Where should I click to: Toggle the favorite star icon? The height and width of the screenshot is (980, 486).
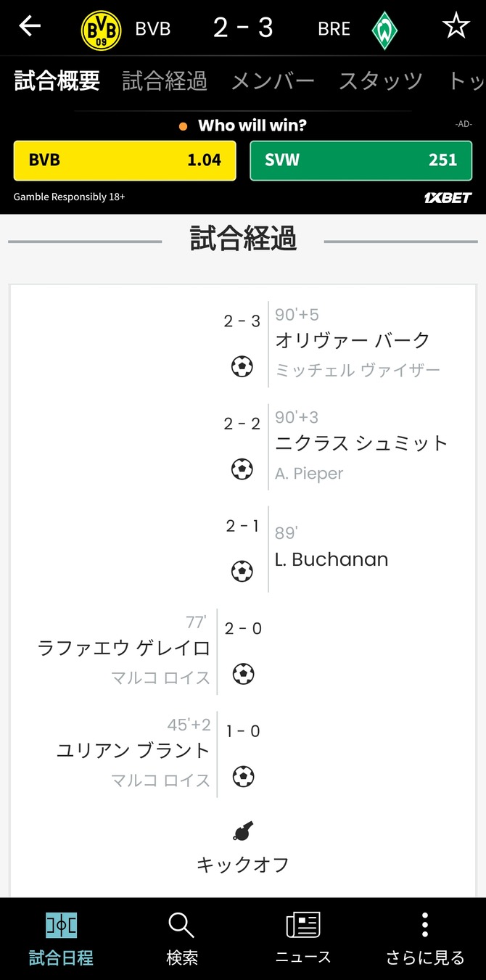click(456, 27)
